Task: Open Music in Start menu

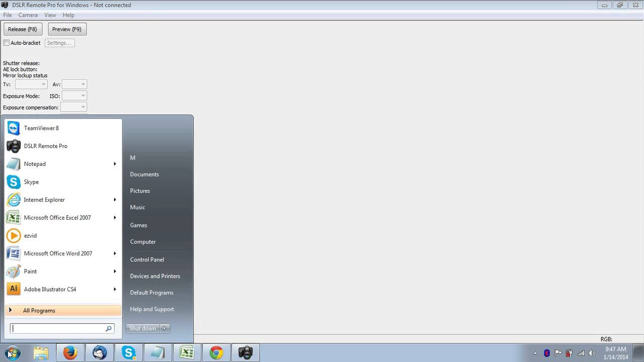Action: coord(137,207)
